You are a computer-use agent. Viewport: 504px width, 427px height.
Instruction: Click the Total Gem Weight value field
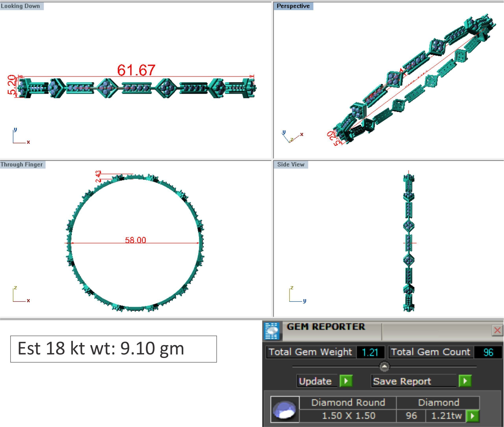[x=370, y=352]
